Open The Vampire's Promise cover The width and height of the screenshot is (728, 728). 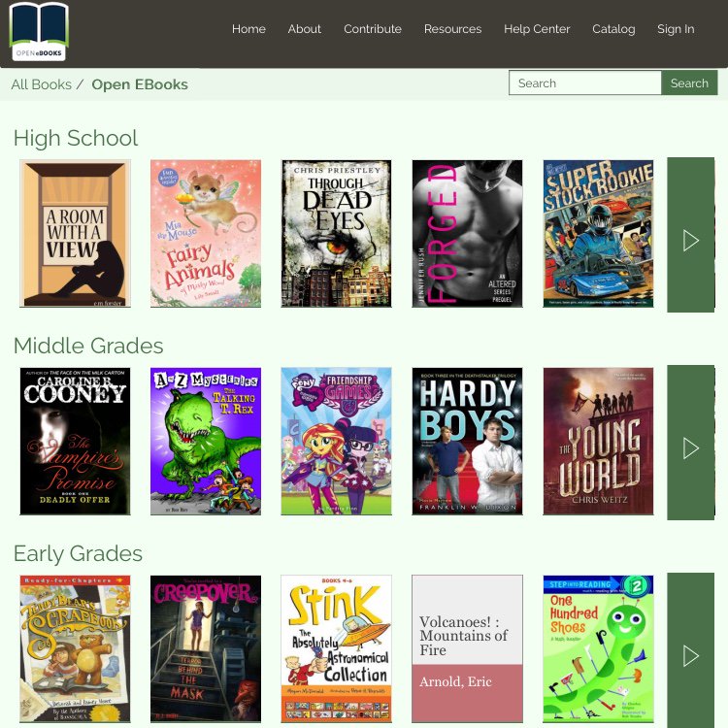[x=75, y=441]
